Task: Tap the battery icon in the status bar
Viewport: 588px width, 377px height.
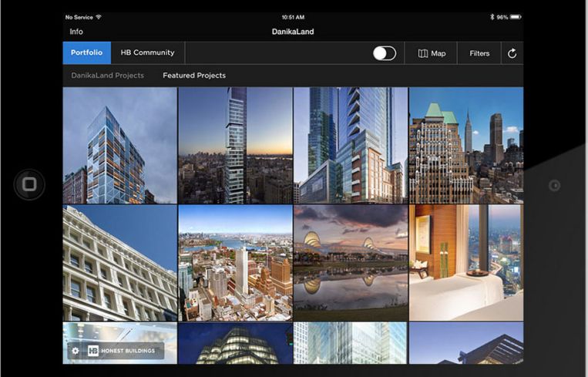Action: [515, 17]
